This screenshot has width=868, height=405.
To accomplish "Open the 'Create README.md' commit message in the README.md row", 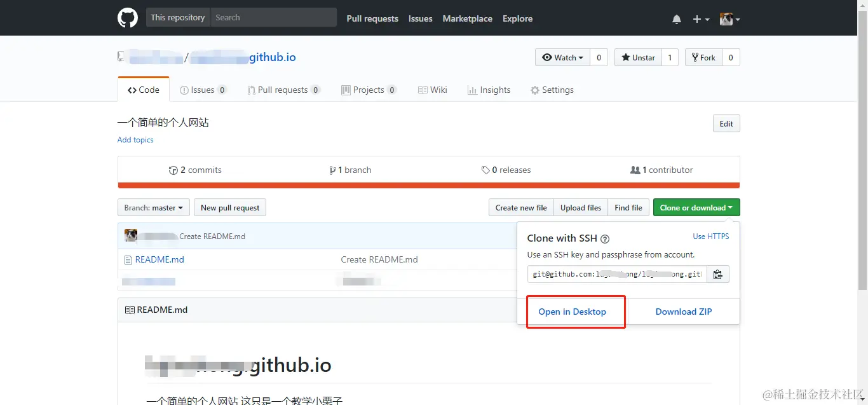I will 379,259.
